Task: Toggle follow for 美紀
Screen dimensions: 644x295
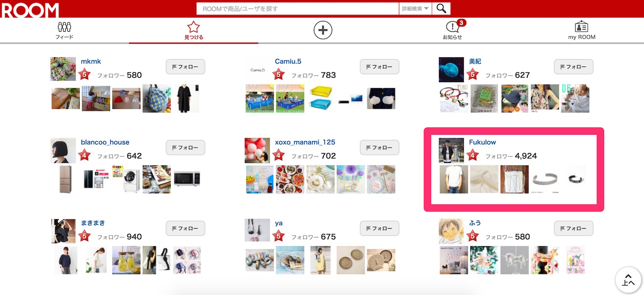Action: [574, 67]
